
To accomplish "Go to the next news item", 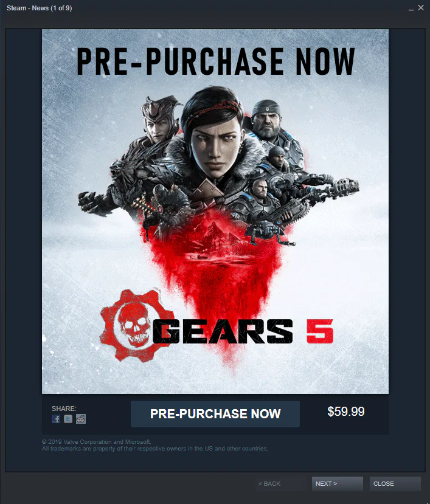I will (338, 483).
